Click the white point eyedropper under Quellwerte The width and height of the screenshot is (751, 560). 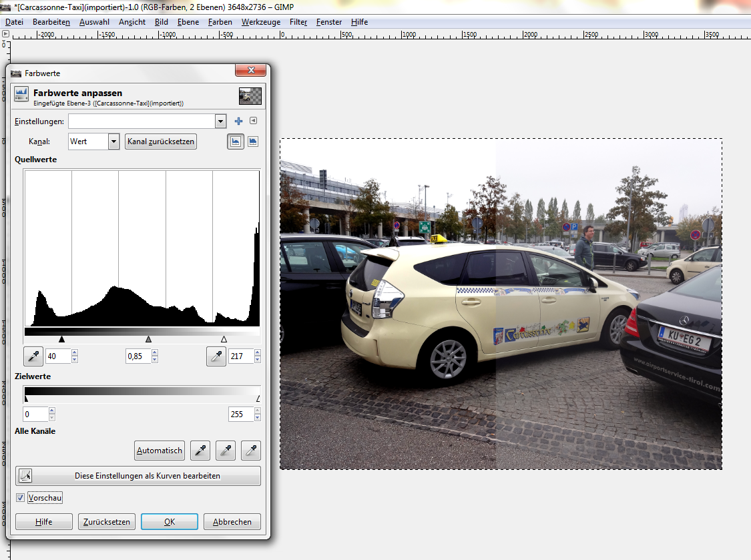216,357
